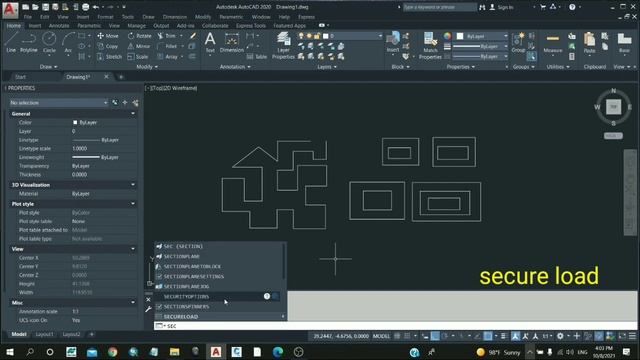Activate the Trim command

pos(167,36)
